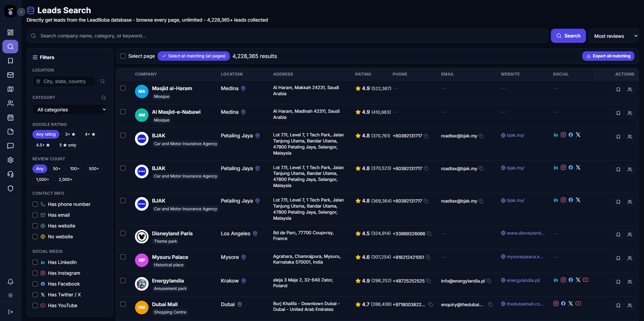Image resolution: width=644 pixels, height=321 pixels.
Task: Open the map icon in left sidebar
Action: (10, 89)
